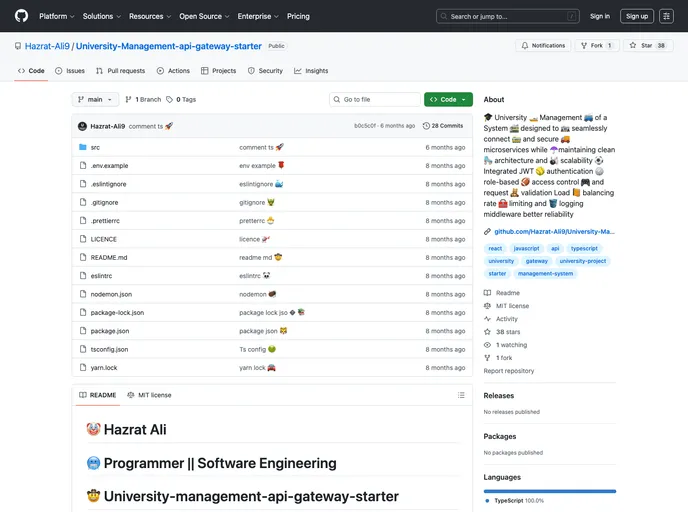Click the TypeScript language bar

[550, 491]
